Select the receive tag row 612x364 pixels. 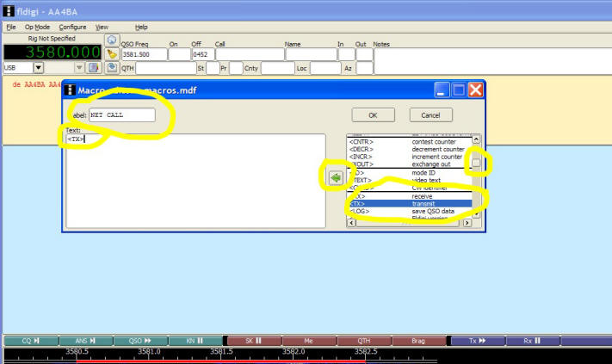pos(410,196)
